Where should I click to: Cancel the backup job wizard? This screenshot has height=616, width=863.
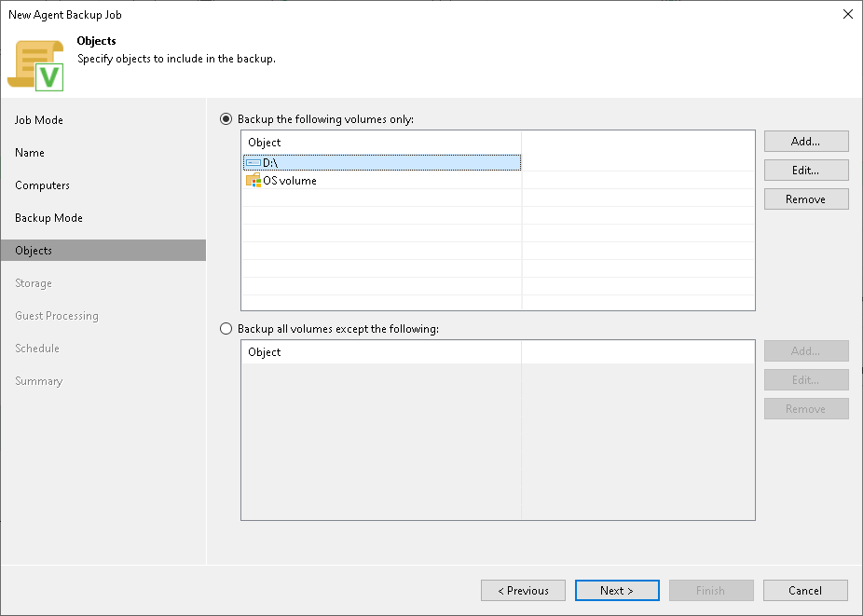(805, 590)
